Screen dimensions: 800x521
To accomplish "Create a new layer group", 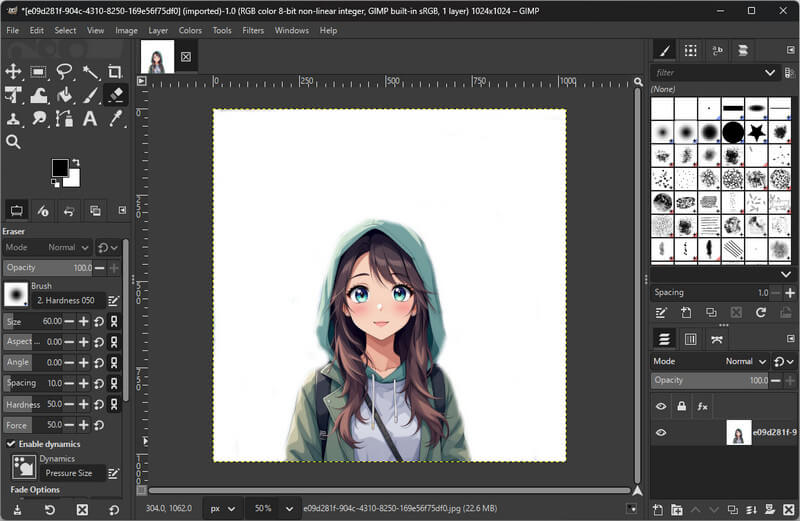I will [677, 509].
